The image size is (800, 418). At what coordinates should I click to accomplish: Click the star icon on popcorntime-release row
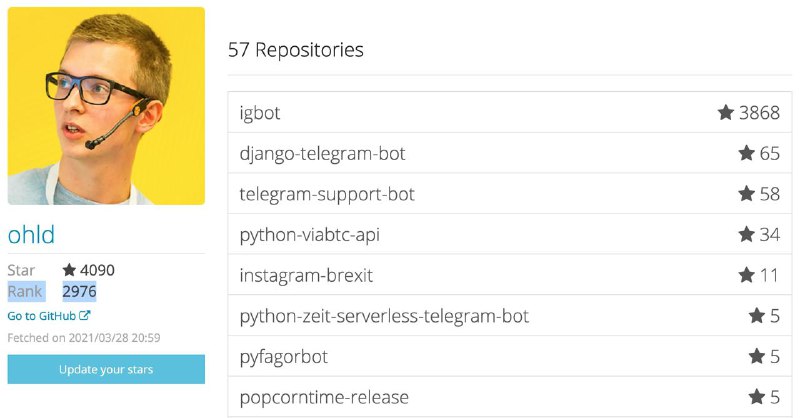tap(757, 397)
